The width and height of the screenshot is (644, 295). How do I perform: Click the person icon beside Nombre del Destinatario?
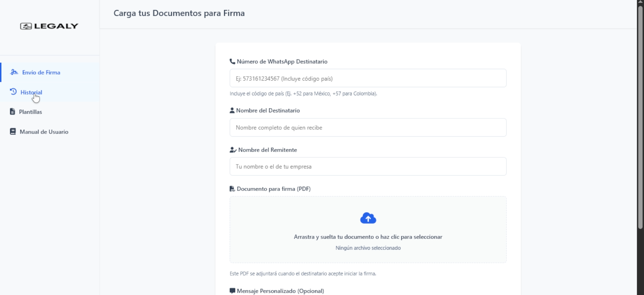(232, 110)
